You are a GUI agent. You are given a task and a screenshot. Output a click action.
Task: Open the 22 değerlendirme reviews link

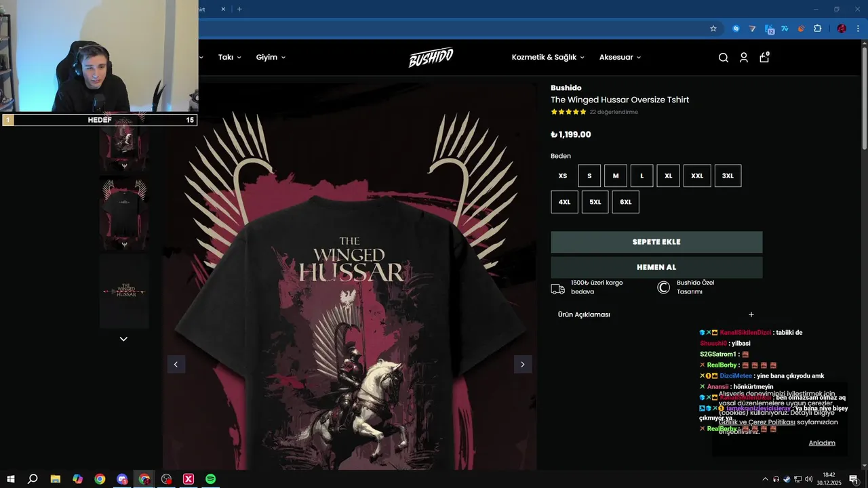(614, 112)
